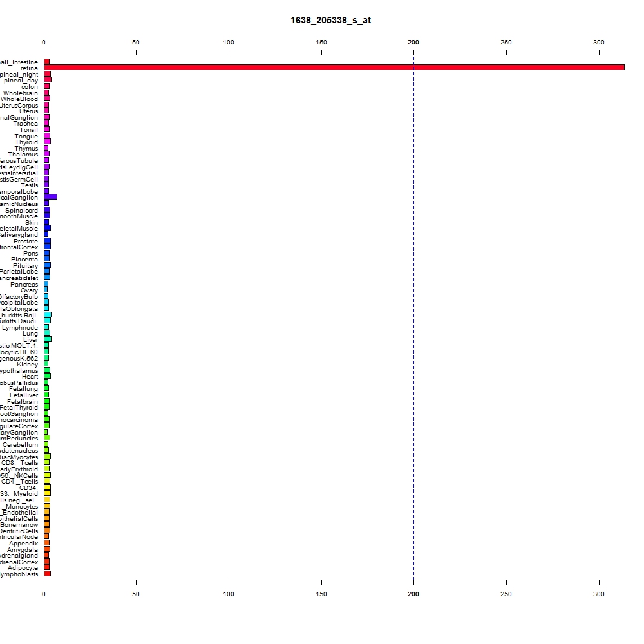Select the Liver bar
Screen dimensions: 644x644
point(48,339)
